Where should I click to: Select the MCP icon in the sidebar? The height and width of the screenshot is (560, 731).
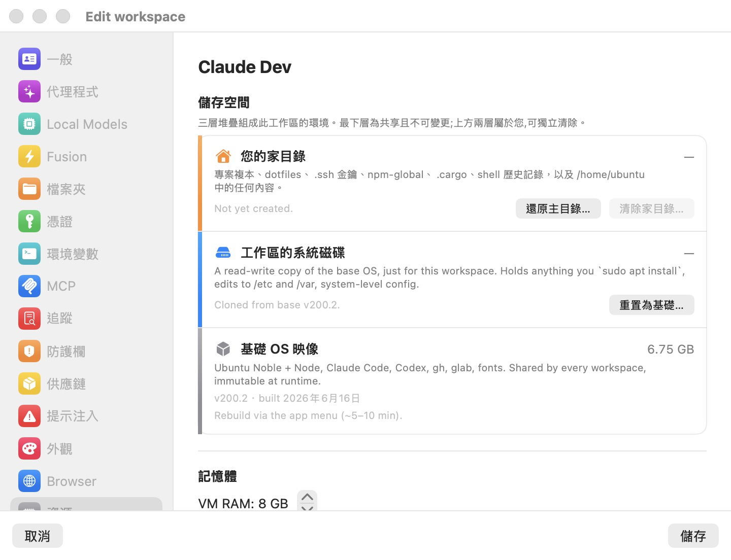29,286
